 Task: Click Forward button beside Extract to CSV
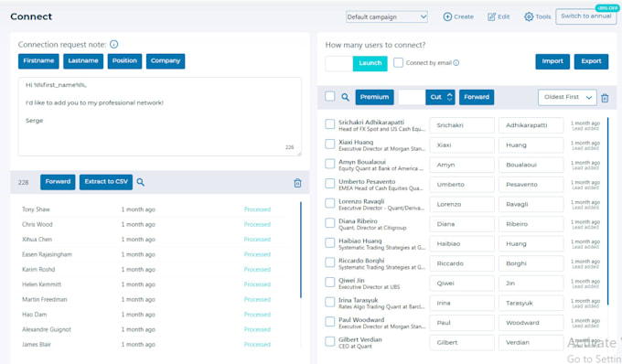click(58, 182)
